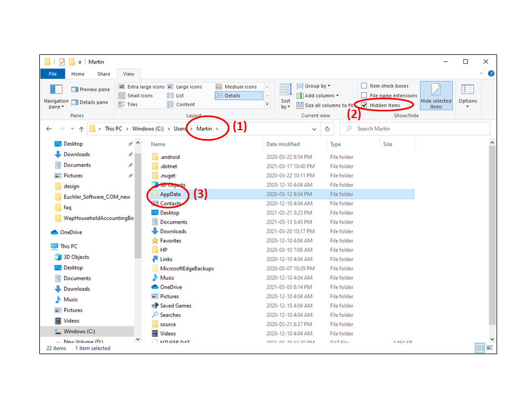This screenshot has height=399, width=532.
Task: Click the Help question mark icon
Action: (x=491, y=74)
